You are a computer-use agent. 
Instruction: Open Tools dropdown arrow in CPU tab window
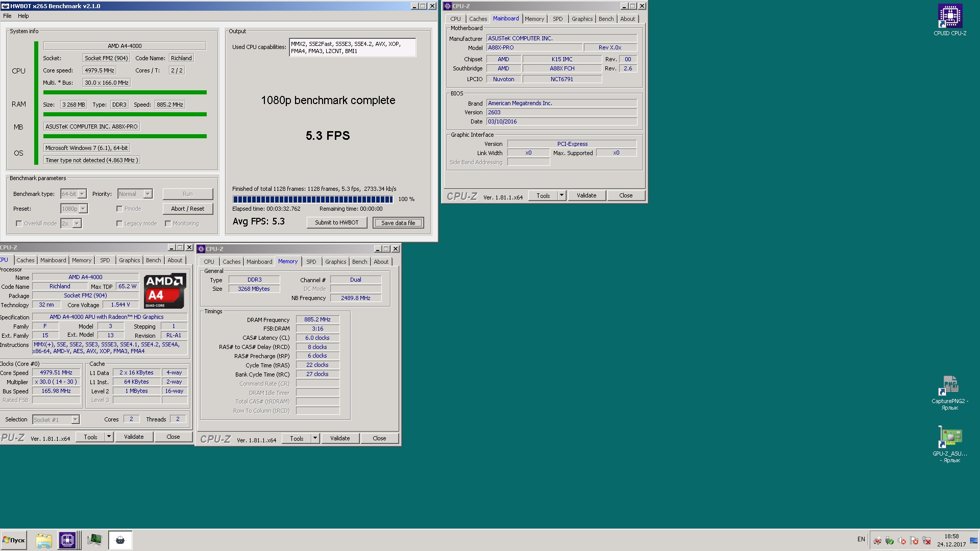[x=109, y=437]
